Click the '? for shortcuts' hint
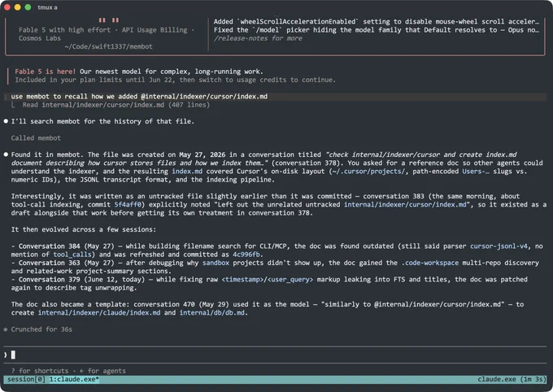Viewport: 553px width, 392px height. point(40,371)
